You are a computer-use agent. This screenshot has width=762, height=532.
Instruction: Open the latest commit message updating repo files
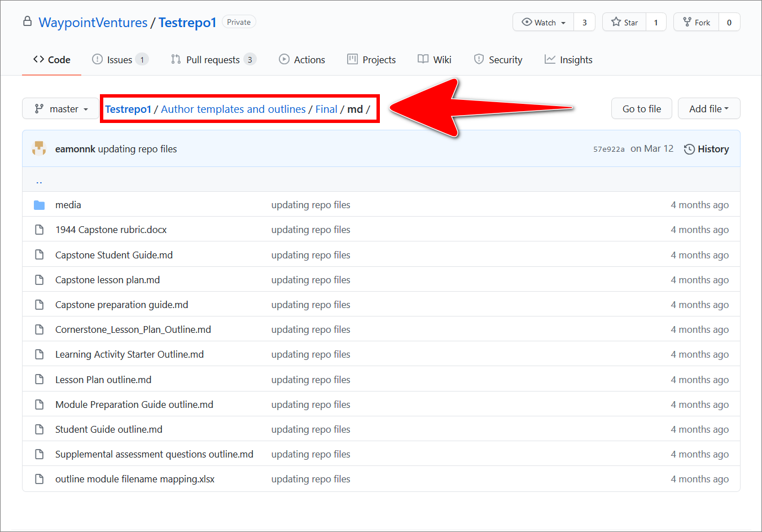pyautogui.click(x=138, y=149)
